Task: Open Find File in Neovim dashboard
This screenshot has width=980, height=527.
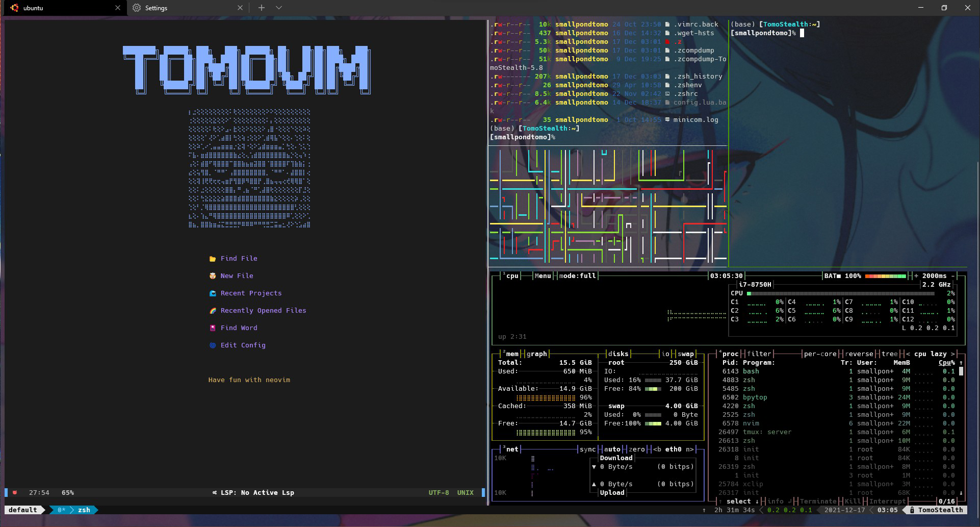Action: [x=239, y=259]
